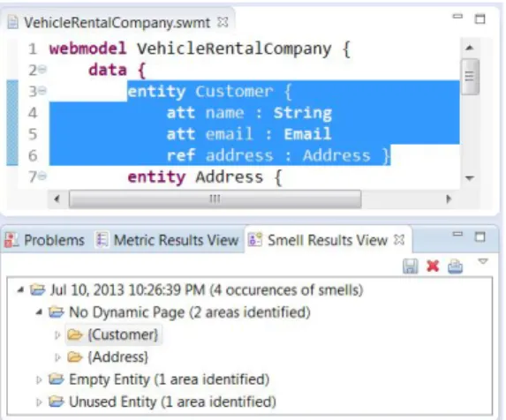
Task: Click 'ref' keyword on line 6
Action: (x=181, y=155)
